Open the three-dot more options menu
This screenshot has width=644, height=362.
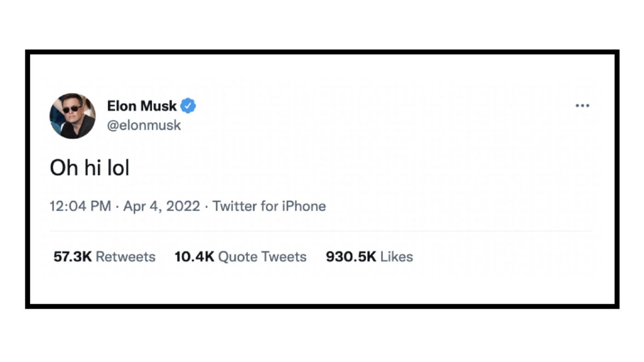coord(582,106)
